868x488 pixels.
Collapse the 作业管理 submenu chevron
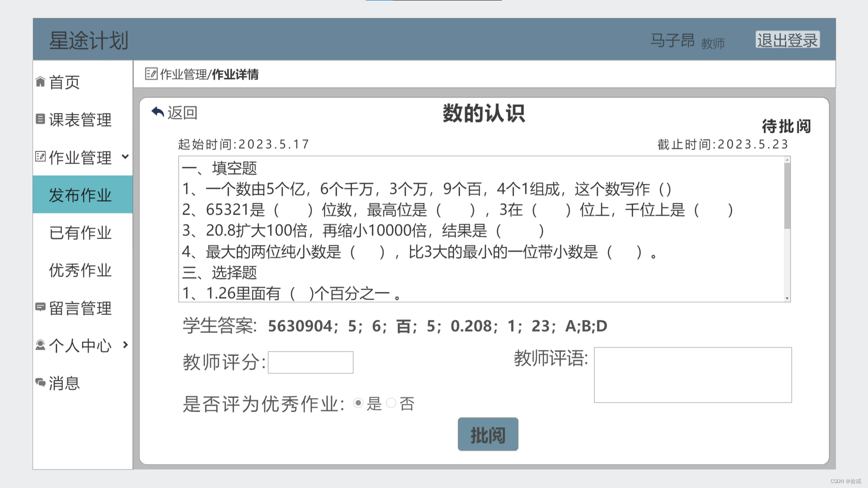[x=125, y=157]
